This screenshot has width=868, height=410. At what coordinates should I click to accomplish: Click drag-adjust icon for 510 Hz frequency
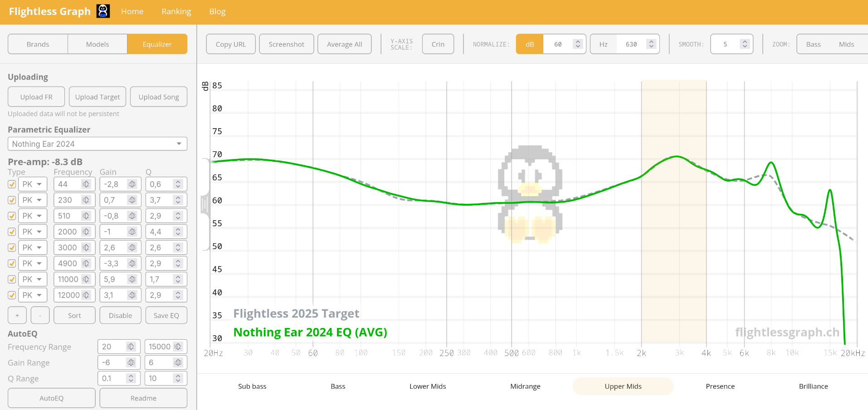(86, 216)
